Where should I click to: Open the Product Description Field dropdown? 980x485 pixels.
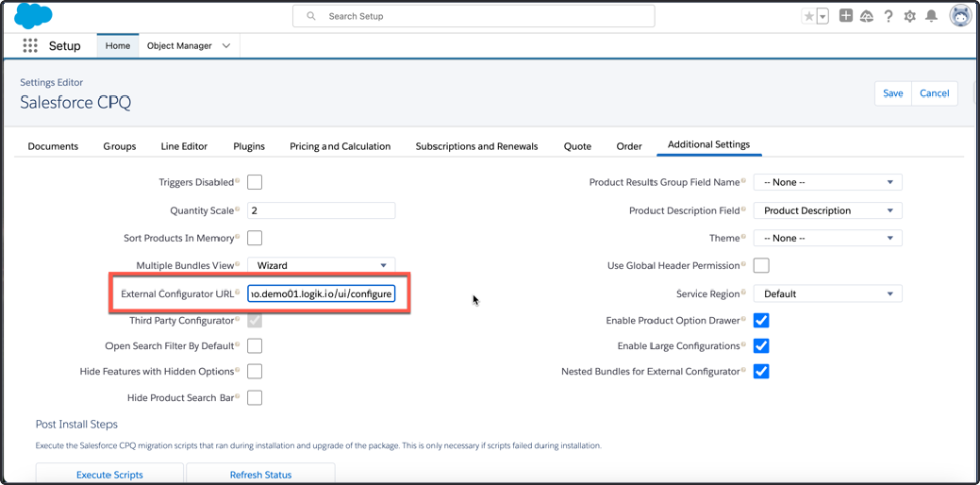click(827, 210)
